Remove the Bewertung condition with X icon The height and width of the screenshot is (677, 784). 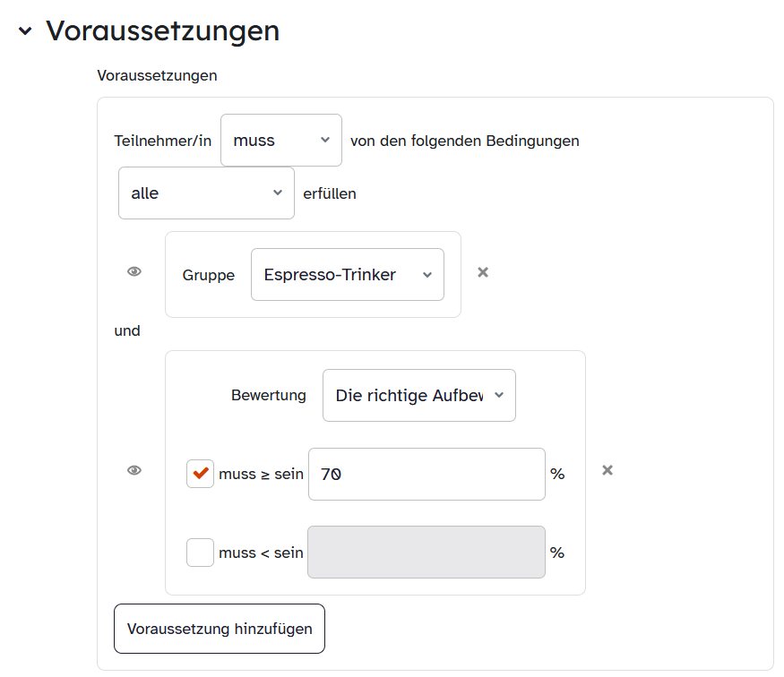tap(607, 470)
